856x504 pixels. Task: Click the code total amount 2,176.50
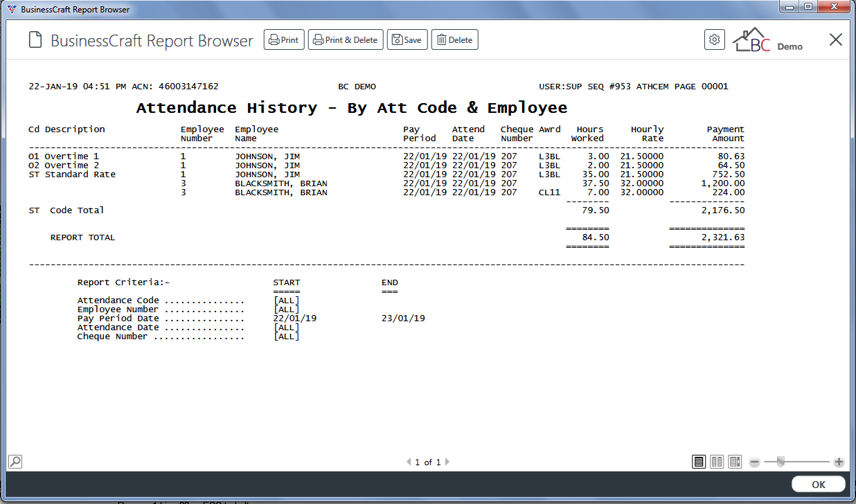point(723,210)
